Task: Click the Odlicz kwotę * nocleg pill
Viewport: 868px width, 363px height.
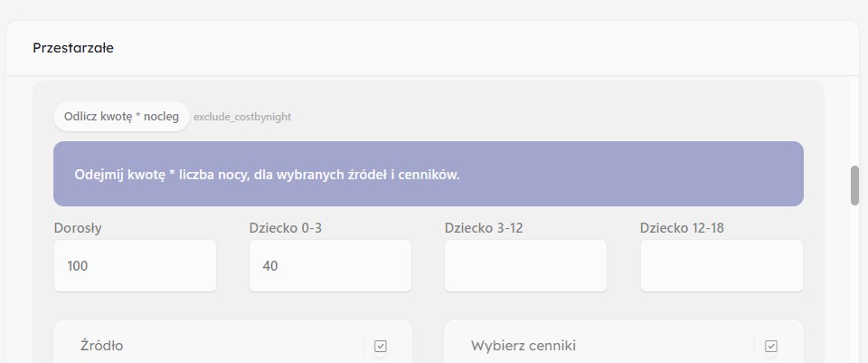Action: [121, 117]
